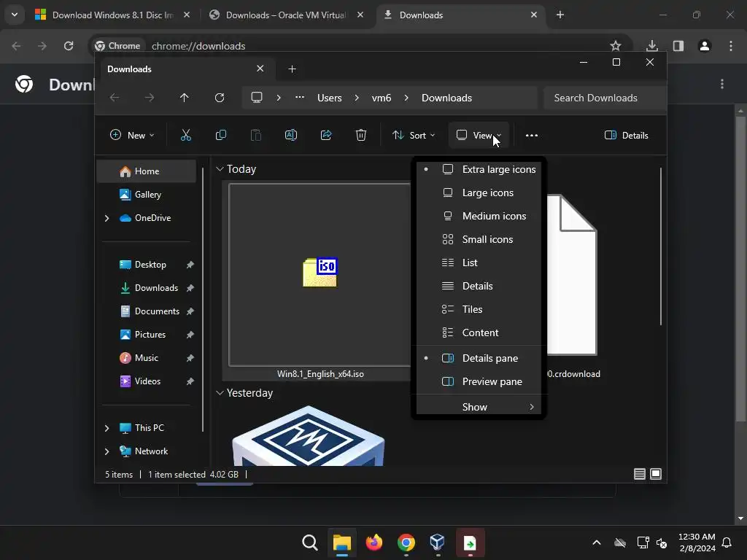Open Chrome three-dot menu
Screen dimensions: 747x560
coord(731,46)
